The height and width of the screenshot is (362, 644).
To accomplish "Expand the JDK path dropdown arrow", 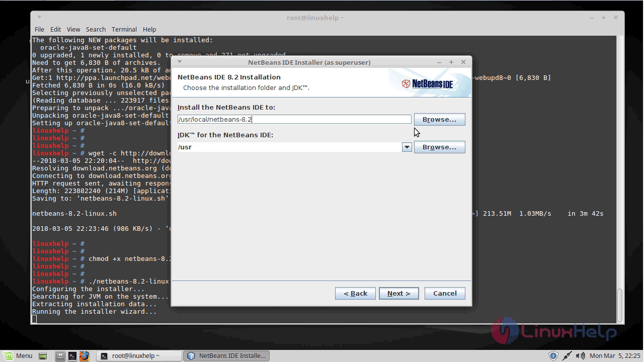I will (407, 147).
